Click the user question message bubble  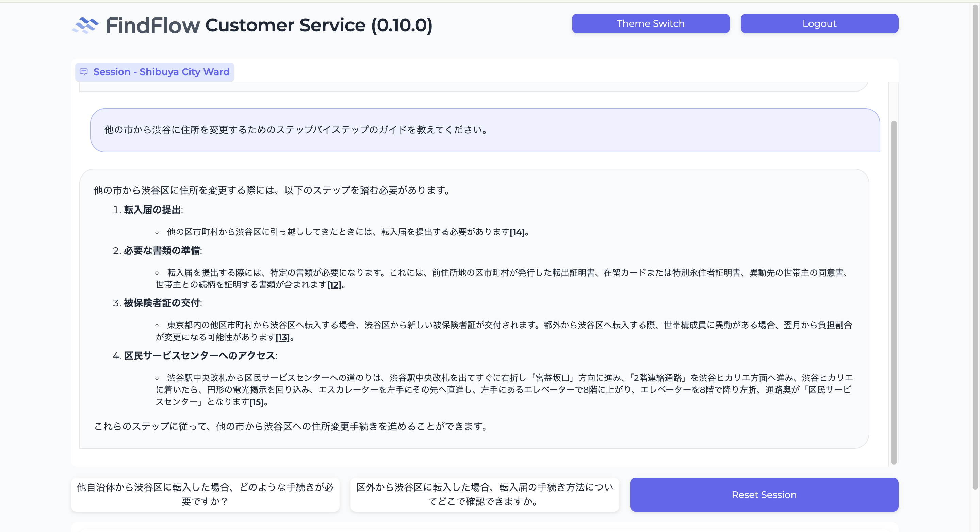485,130
